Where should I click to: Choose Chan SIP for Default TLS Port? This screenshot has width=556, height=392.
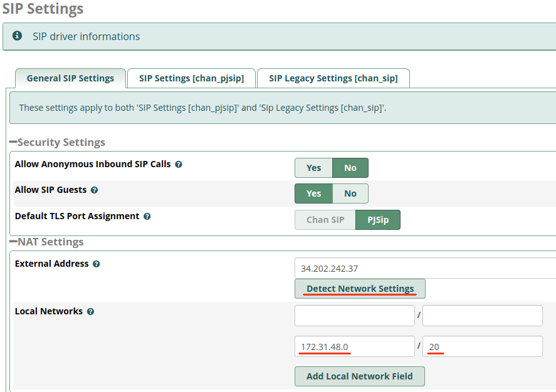325,220
